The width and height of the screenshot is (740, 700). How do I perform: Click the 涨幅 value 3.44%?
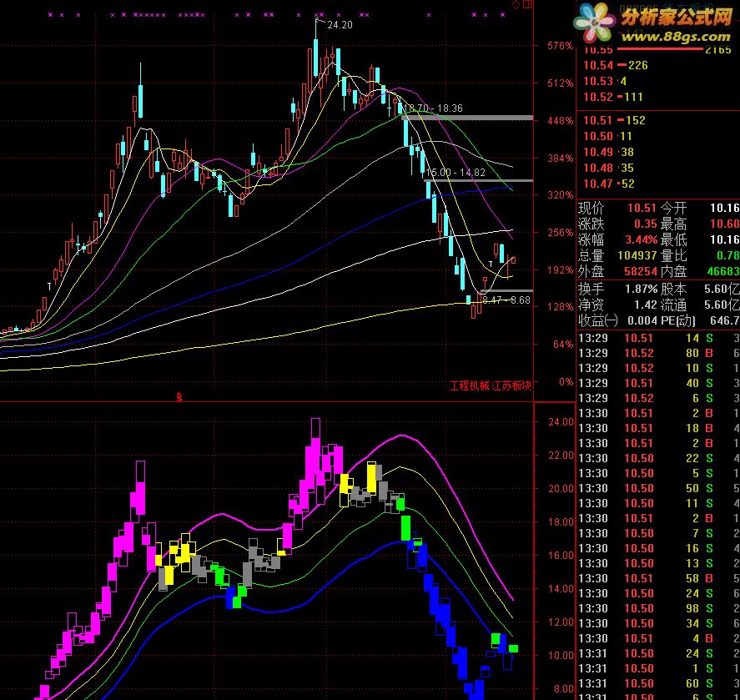[642, 239]
